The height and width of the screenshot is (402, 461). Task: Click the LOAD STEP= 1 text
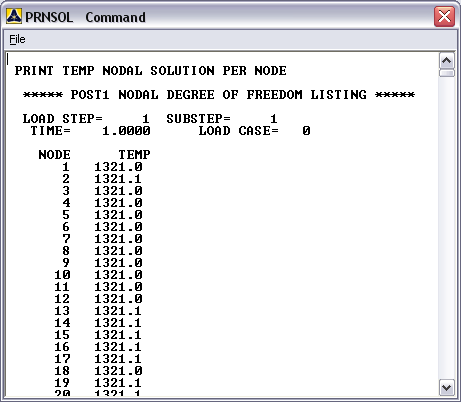[86, 119]
